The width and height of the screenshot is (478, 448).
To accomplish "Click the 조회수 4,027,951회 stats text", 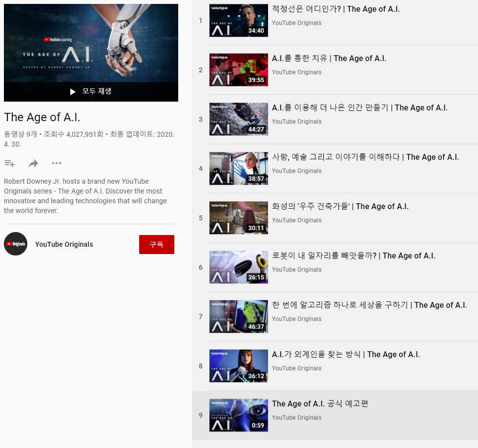I will tap(73, 134).
